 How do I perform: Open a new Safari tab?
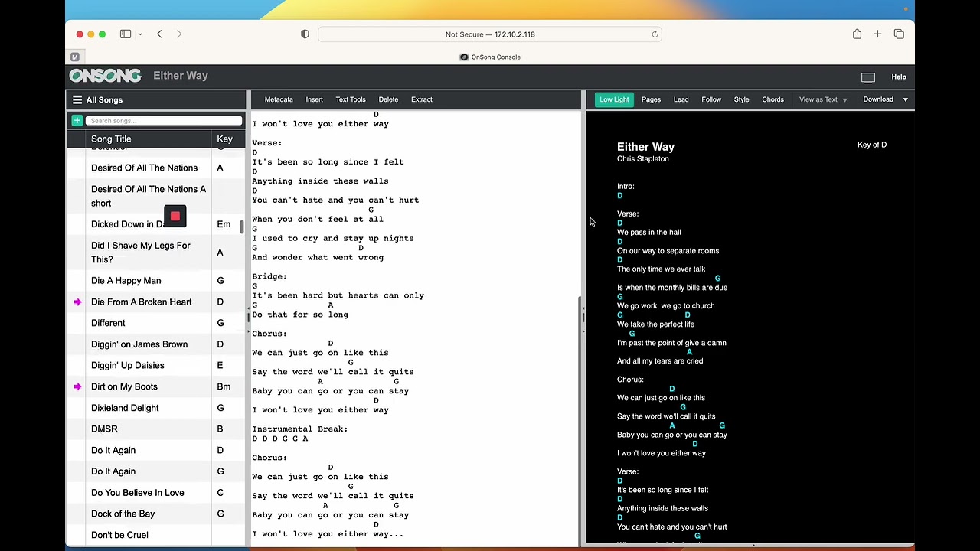click(877, 34)
